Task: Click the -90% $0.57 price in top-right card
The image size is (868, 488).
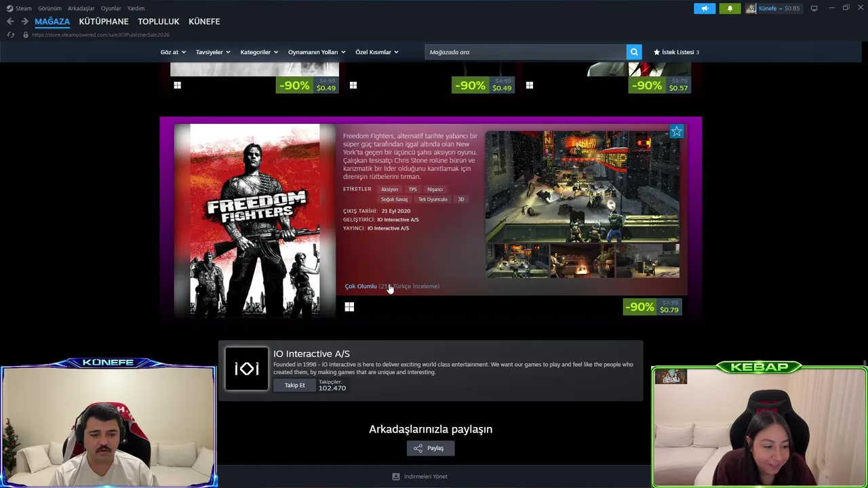Action: [x=659, y=85]
